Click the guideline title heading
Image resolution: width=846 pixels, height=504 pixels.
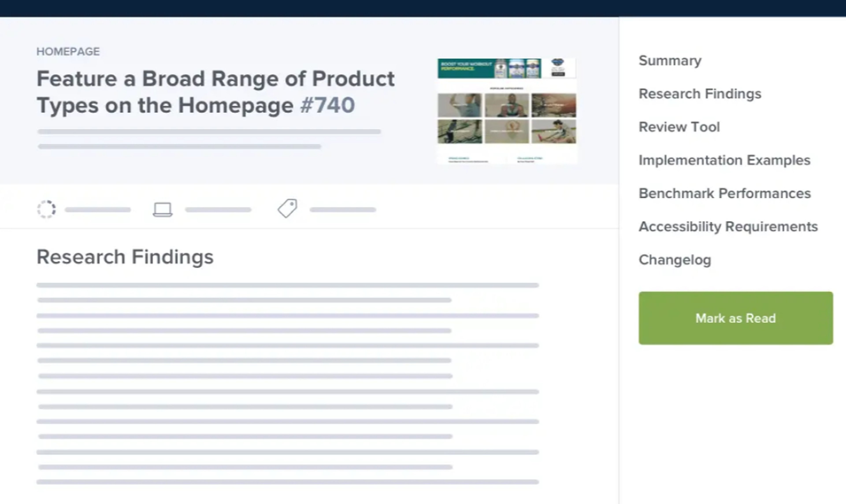[215, 92]
